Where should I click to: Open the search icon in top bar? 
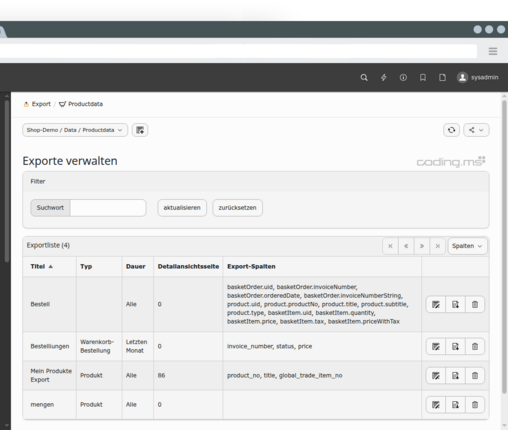tap(364, 77)
